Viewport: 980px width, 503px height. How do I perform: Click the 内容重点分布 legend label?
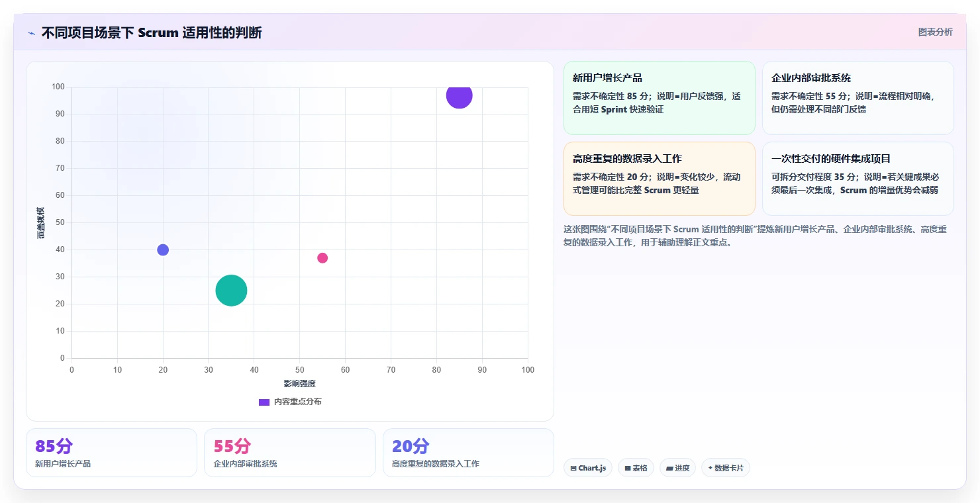[x=298, y=402]
